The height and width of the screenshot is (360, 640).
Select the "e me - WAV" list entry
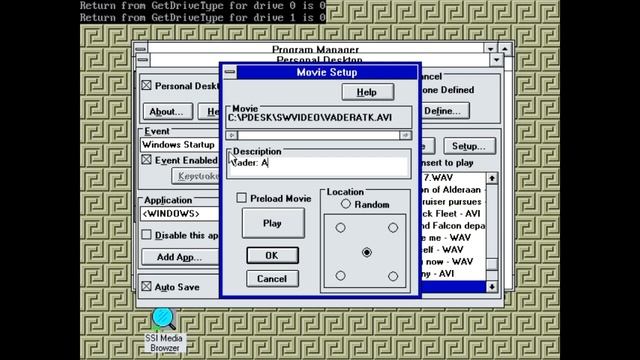(453, 238)
